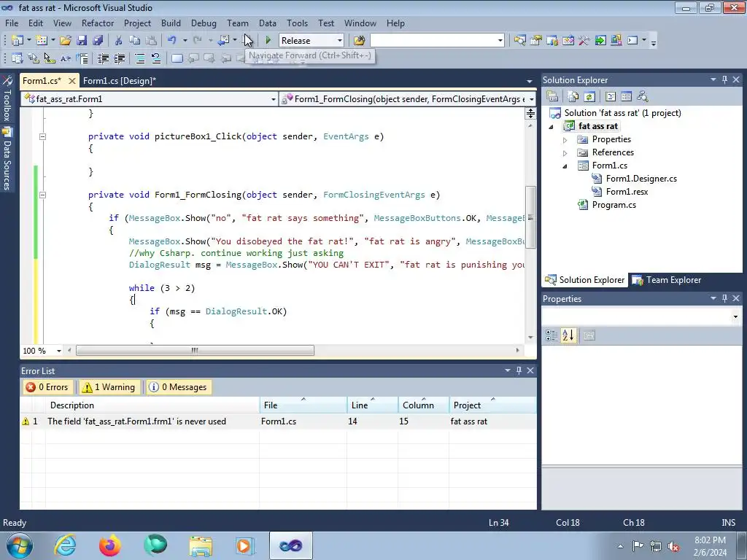Toggle auto-hide pin on Error List

coord(519,370)
